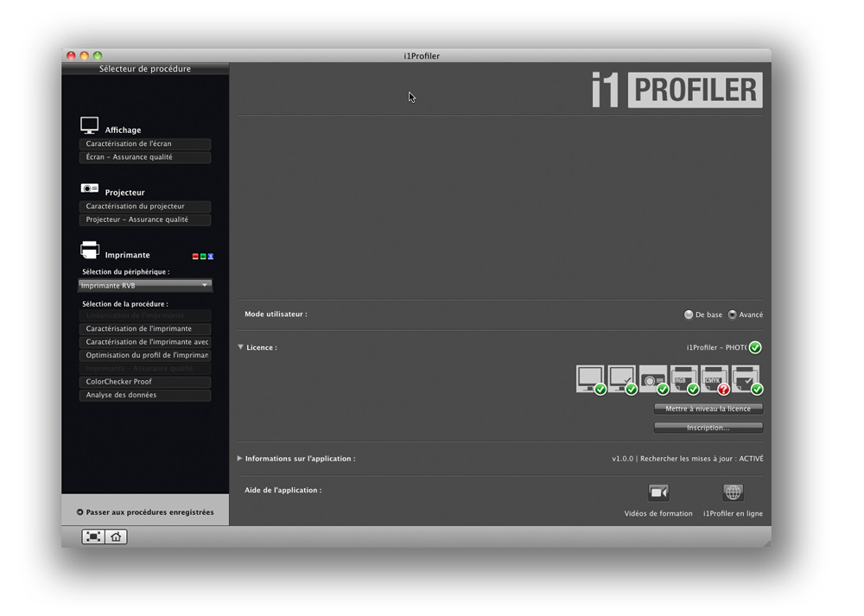Click the Affichage monitor icon

(x=89, y=125)
